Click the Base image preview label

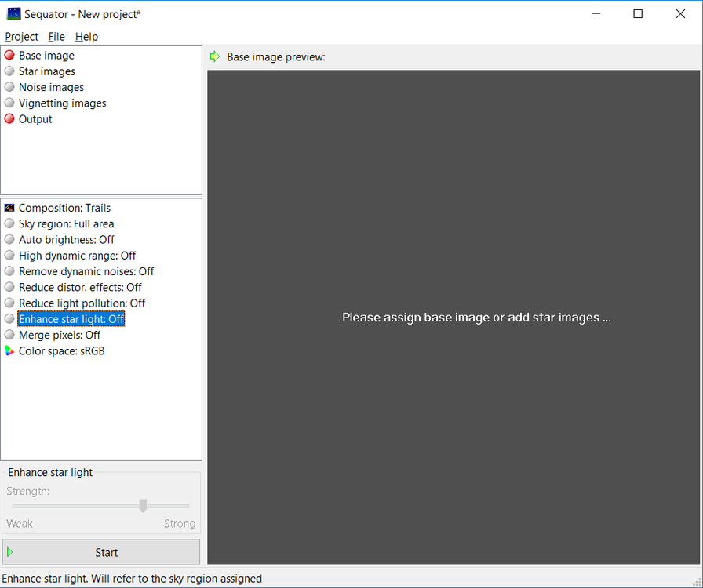(x=276, y=57)
